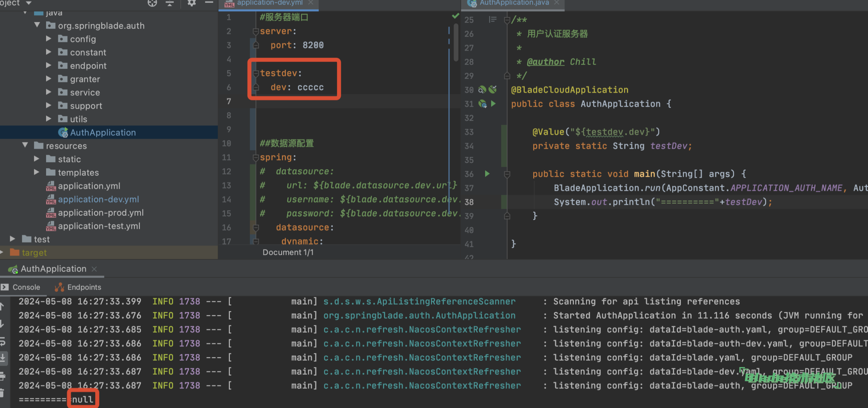Fold the Javadoc comment at line 25

[507, 20]
